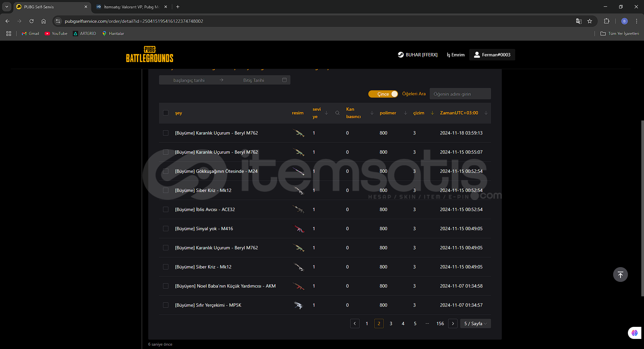Check the Noel Baba AKM row
The width and height of the screenshot is (644, 349).
click(166, 286)
